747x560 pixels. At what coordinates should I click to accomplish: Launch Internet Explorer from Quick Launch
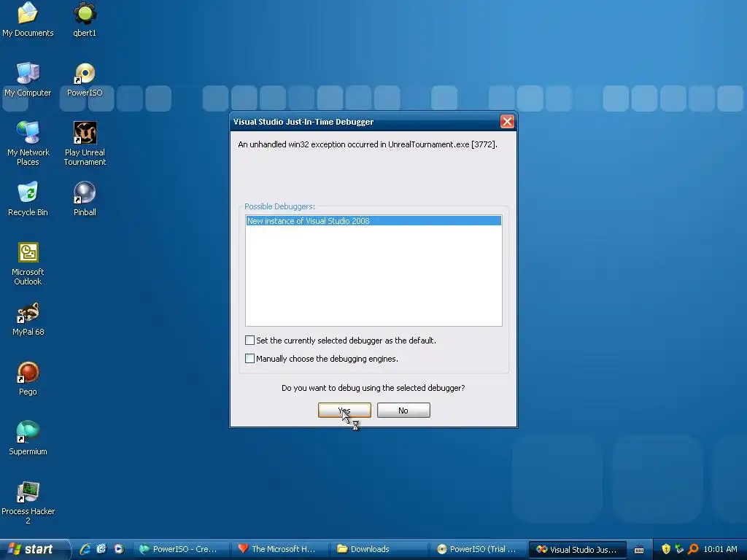coord(85,549)
